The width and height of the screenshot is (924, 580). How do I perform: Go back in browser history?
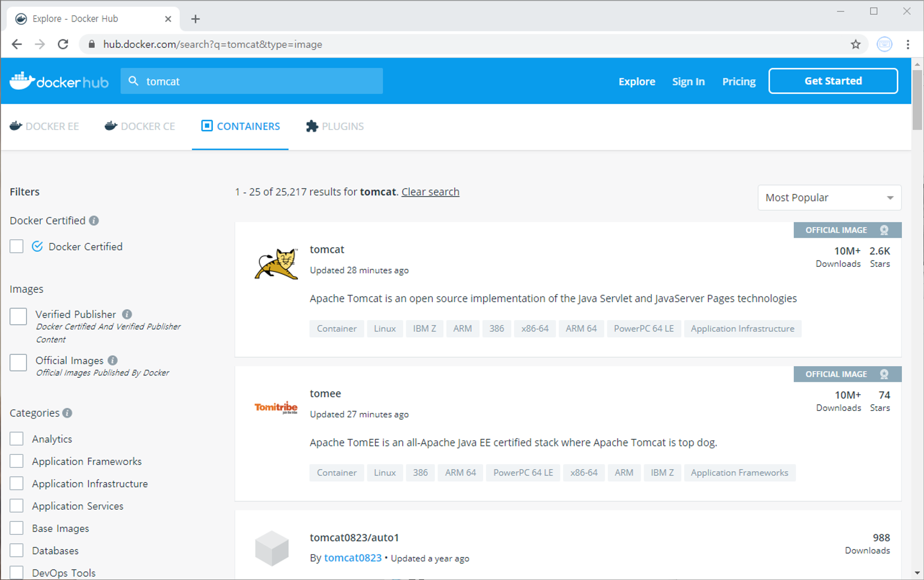tap(17, 44)
